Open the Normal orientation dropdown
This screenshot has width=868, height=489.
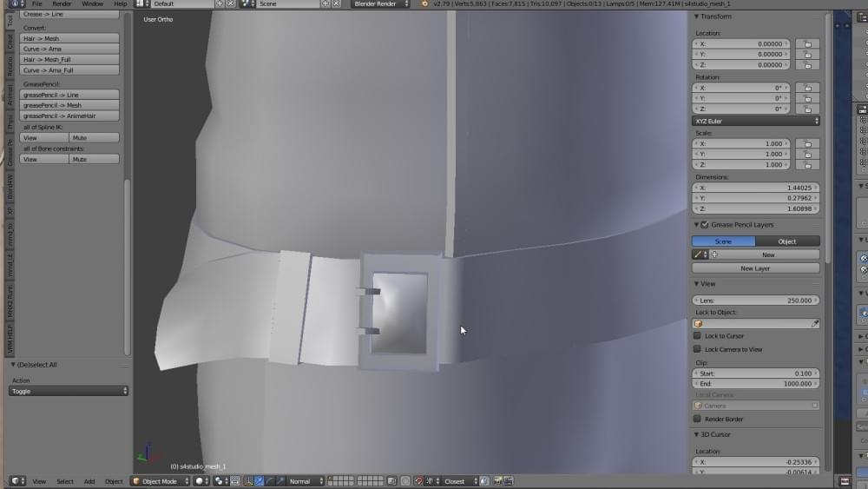[x=306, y=481]
